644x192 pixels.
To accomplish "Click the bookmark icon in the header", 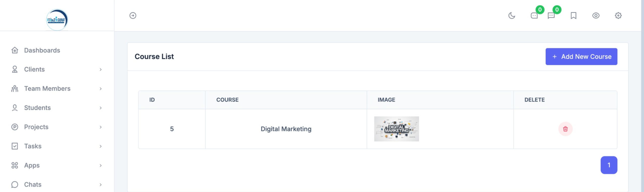I will (574, 16).
